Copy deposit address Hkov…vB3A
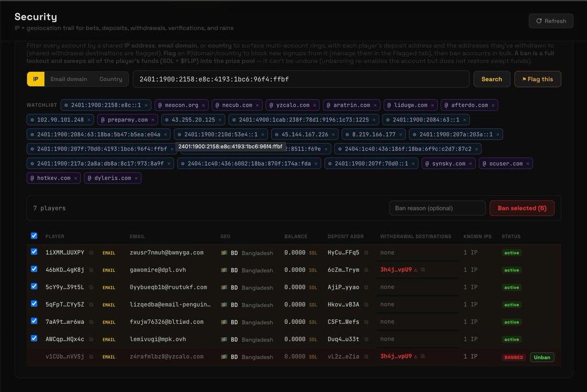 tap(366, 305)
